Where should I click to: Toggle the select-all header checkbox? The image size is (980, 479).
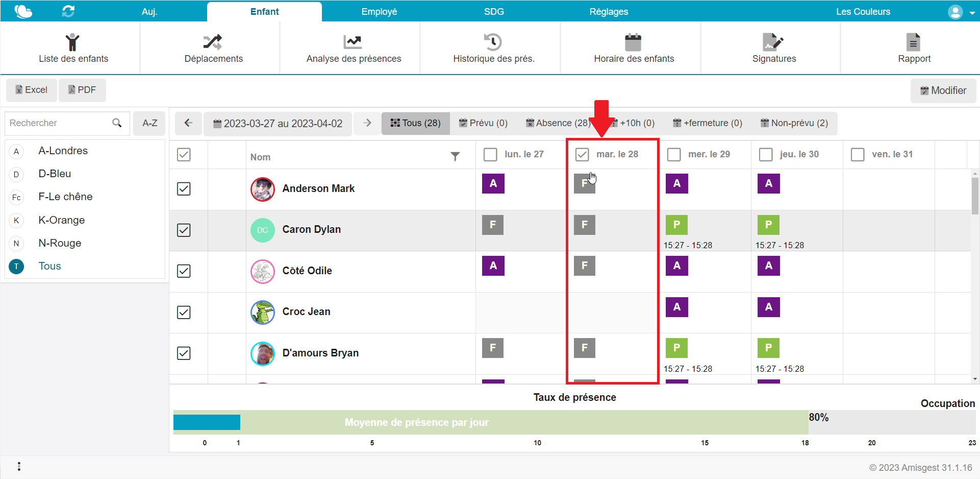coord(184,155)
